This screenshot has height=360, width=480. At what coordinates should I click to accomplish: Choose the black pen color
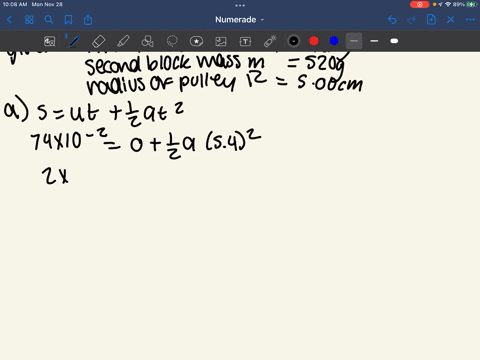294,41
